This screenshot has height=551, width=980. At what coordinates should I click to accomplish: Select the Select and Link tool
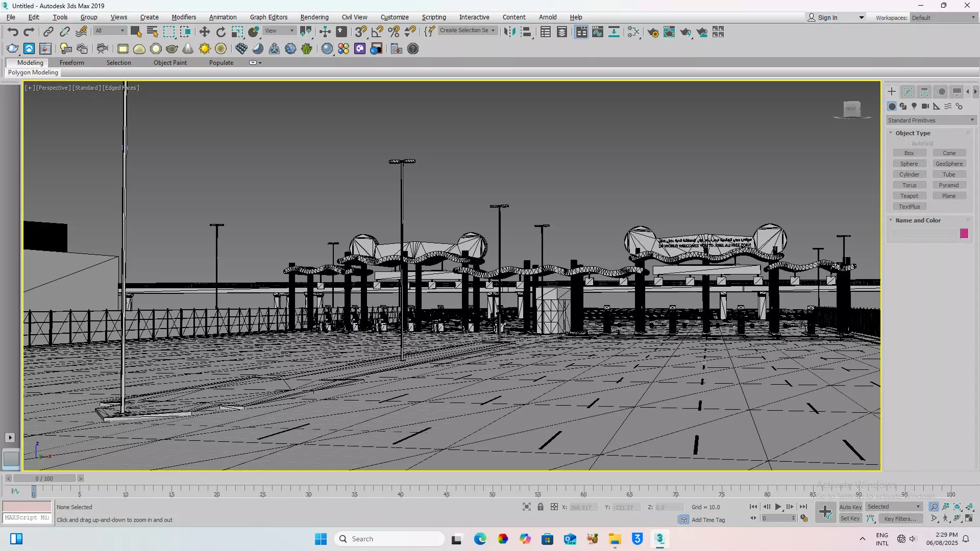click(48, 32)
